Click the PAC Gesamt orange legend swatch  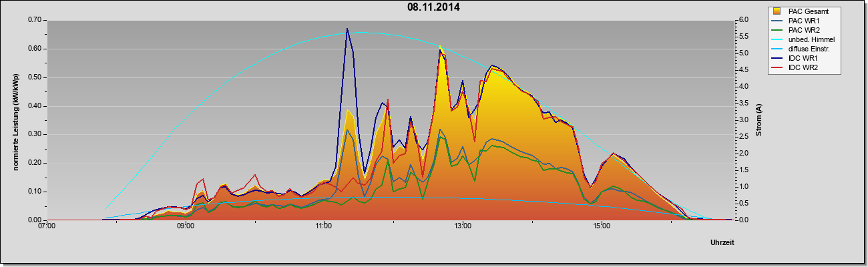(778, 11)
